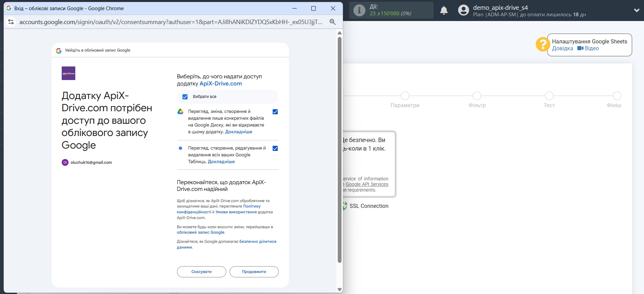Image resolution: width=644 pixels, height=294 pixels.
Task: Click the 'Скасувати' button
Action: [x=201, y=272]
